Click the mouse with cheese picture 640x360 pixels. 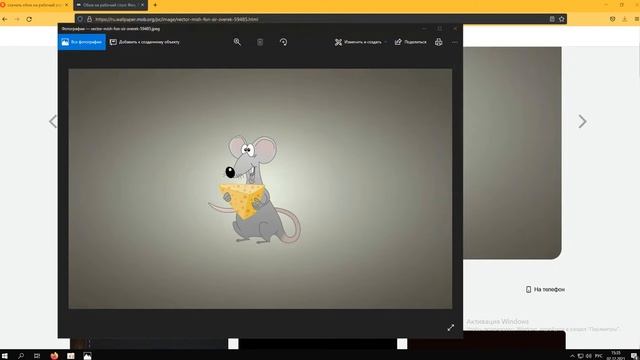pos(255,190)
